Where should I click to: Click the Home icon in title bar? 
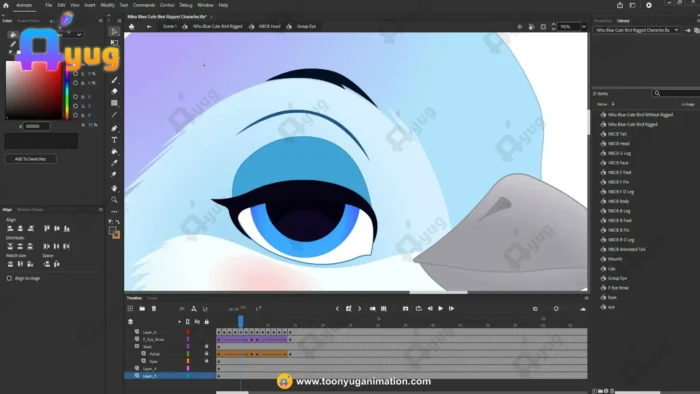[6, 5]
